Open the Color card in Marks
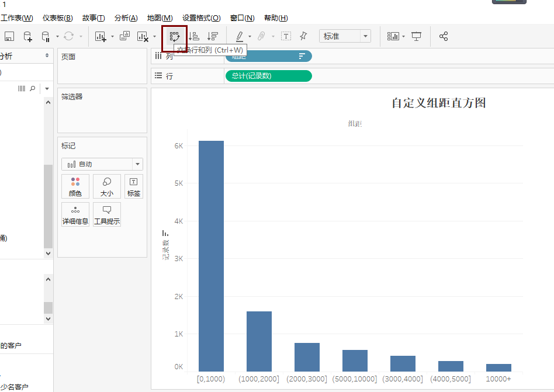The height and width of the screenshot is (392, 554). pos(75,186)
